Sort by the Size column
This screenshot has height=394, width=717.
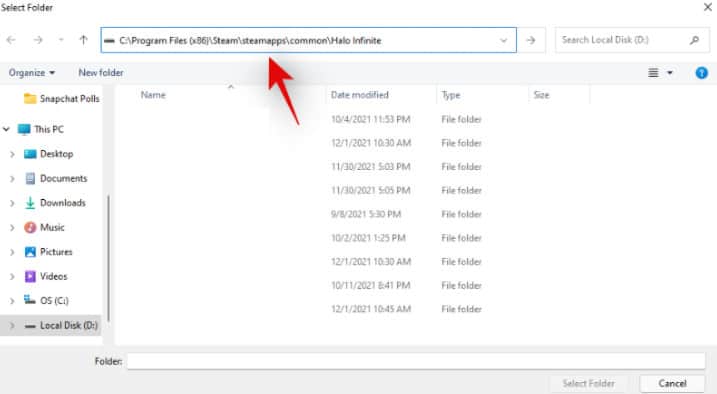(x=541, y=95)
